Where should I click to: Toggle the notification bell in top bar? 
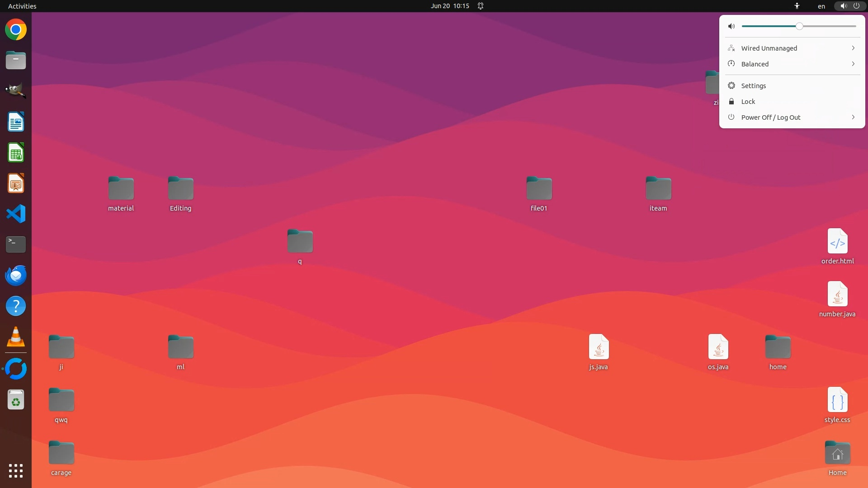tap(481, 6)
